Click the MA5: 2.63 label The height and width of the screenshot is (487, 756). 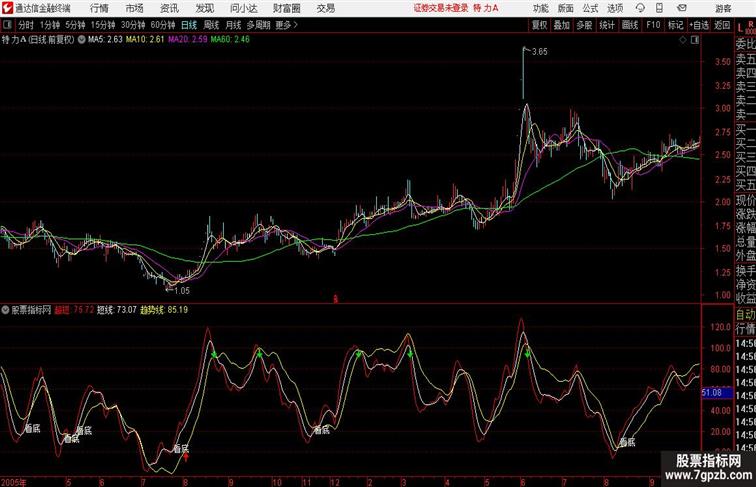[105, 40]
